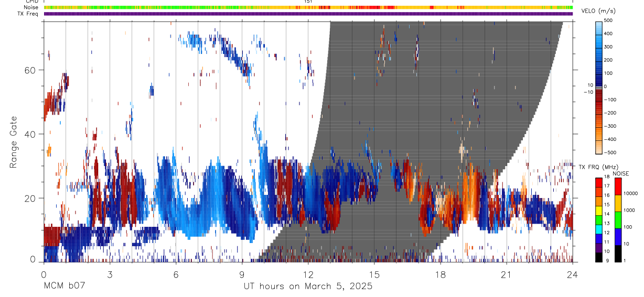Click the 15 tick on UT hours axis
This screenshot has height=297, width=644.
(x=374, y=274)
